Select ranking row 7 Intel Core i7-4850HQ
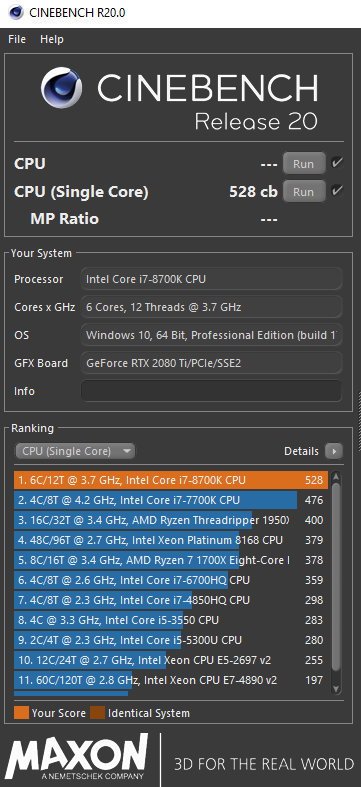The width and height of the screenshot is (361, 787). tap(171, 600)
